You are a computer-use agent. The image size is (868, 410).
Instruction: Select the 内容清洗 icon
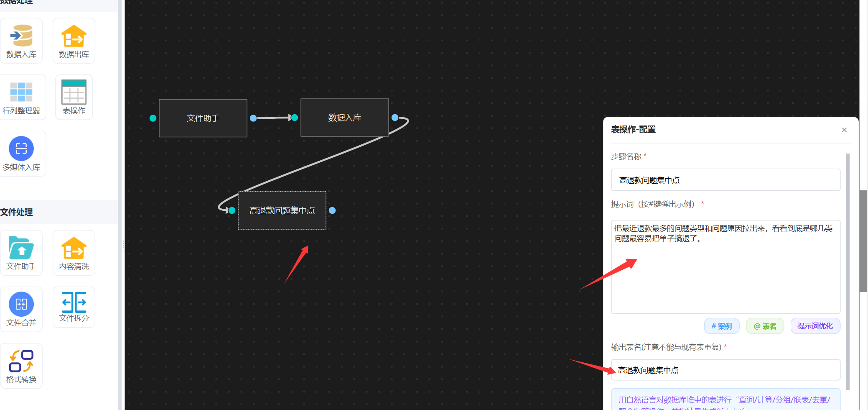74,248
